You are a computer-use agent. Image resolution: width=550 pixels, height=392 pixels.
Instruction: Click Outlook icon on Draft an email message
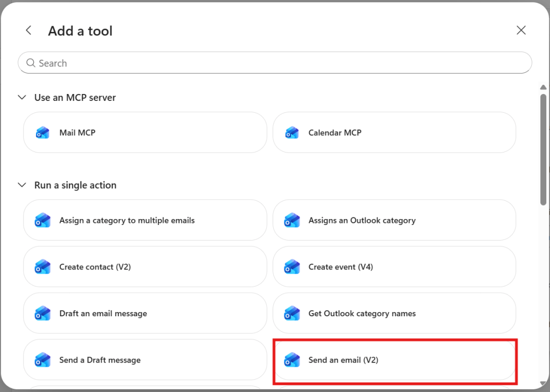pyautogui.click(x=42, y=314)
